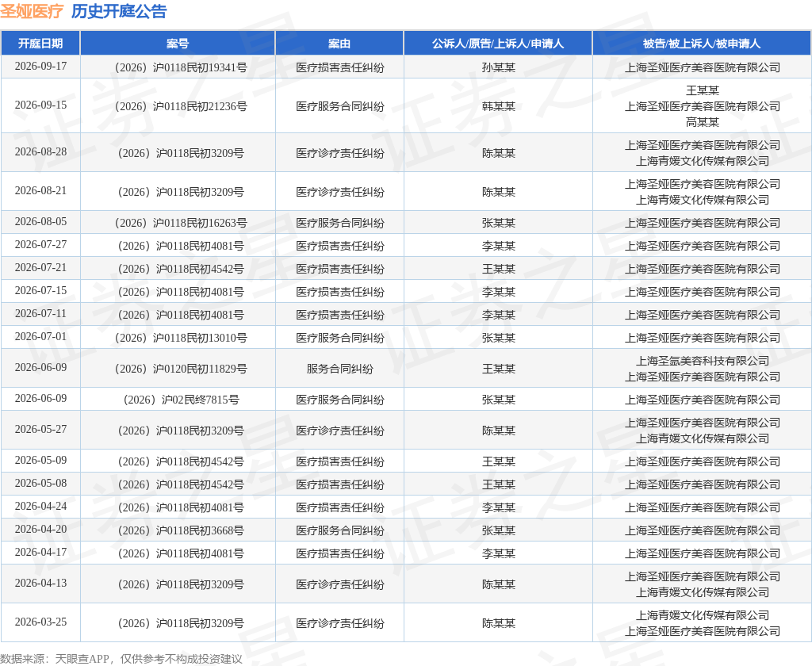Click plaintiff 孙某某 cell

pos(498,67)
